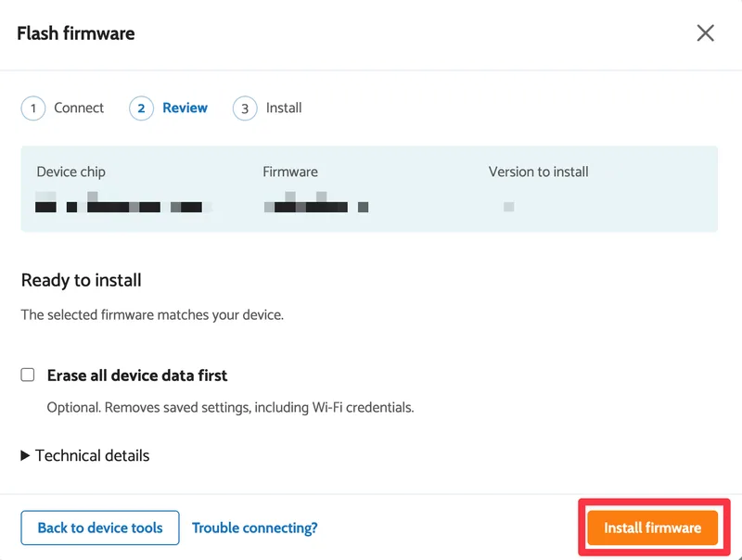Go back to device tools
742x560 pixels.
[100, 528]
